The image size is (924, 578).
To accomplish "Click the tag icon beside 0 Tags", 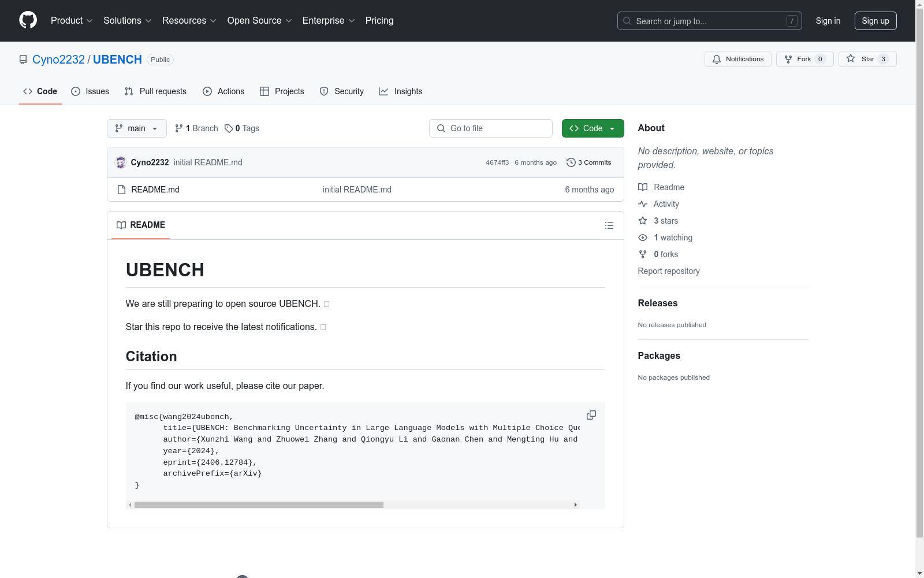I will pos(229,128).
